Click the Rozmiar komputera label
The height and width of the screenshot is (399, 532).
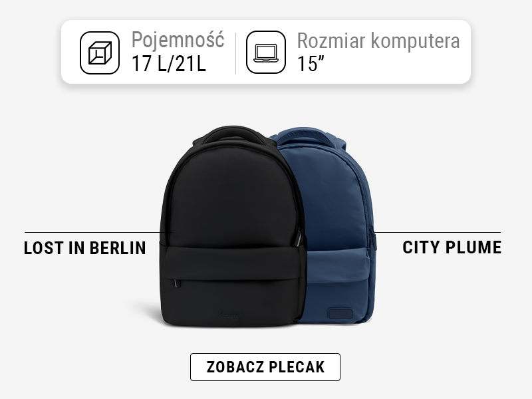coord(378,41)
